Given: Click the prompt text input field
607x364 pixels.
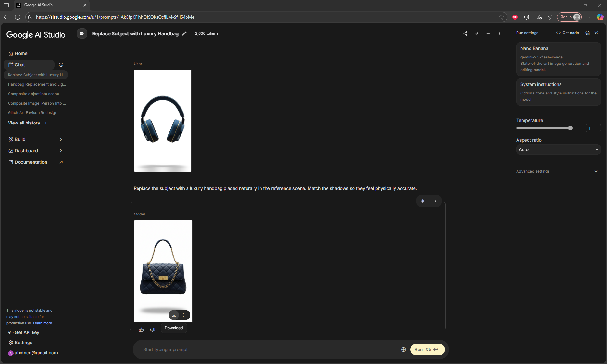Looking at the screenshot, I should 269,349.
